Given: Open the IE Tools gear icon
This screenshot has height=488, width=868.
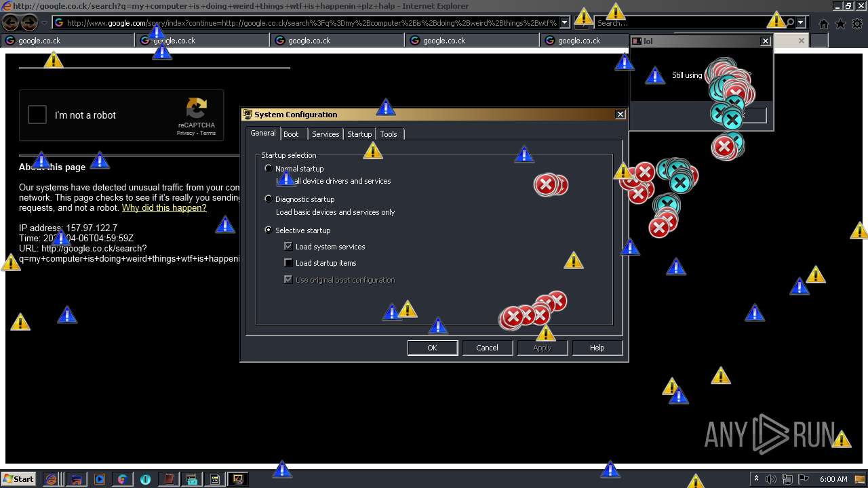Looking at the screenshot, I should click(857, 24).
